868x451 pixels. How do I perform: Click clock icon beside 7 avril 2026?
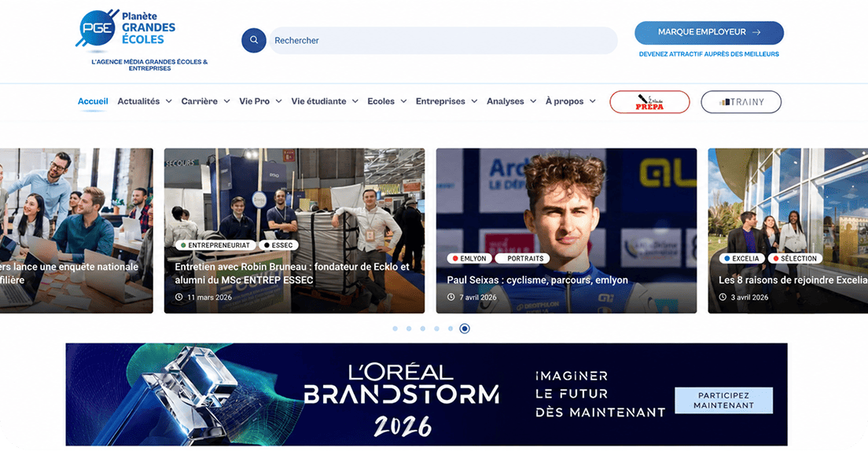click(x=451, y=297)
